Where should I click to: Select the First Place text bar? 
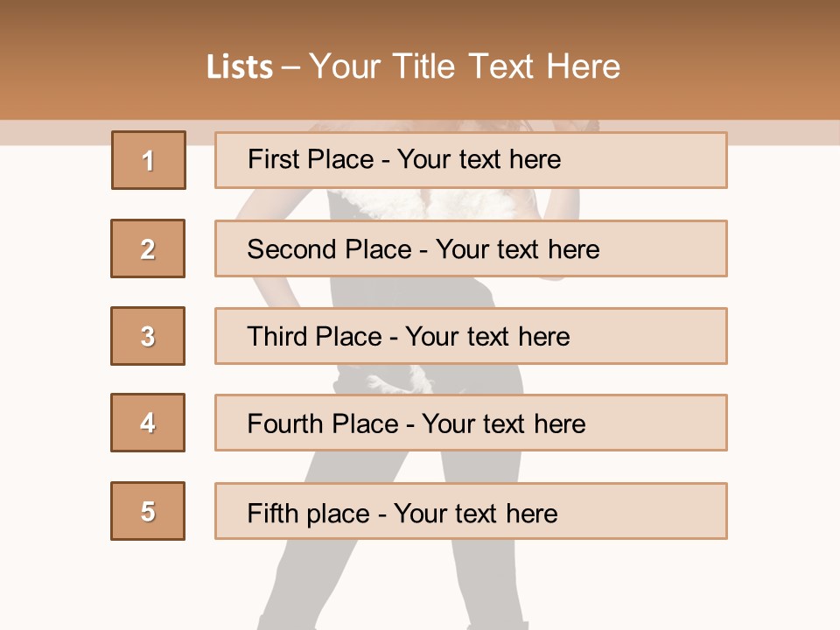point(471,160)
